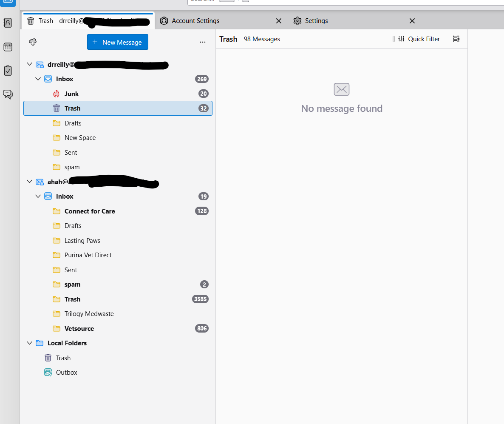The width and height of the screenshot is (504, 424).
Task: Open the drreilly Inbox with 269 unread
Action: [x=118, y=79]
